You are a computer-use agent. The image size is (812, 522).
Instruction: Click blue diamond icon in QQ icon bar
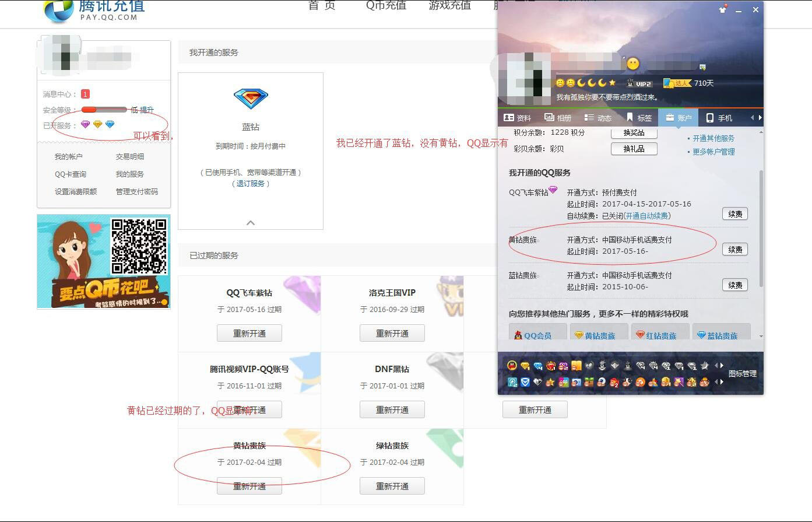pyautogui.click(x=537, y=365)
